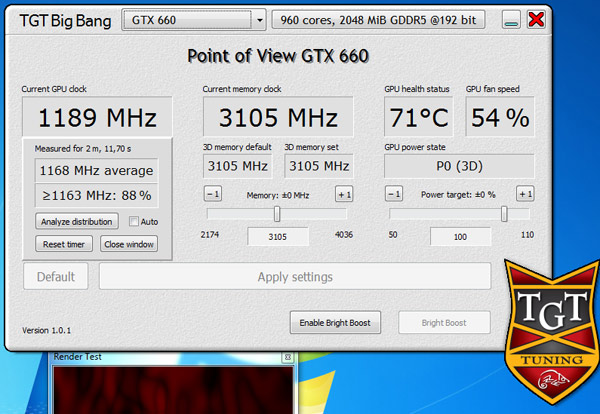Click Close window button in clock panel
The height and width of the screenshot is (414, 600).
coord(129,244)
